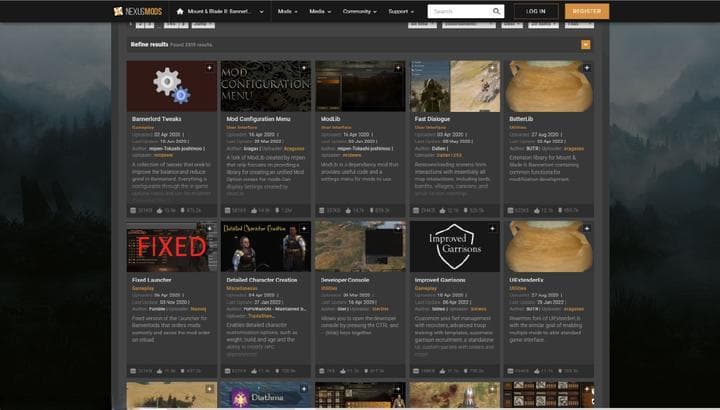Click plus icon on Diathma thumbnail card

click(304, 389)
